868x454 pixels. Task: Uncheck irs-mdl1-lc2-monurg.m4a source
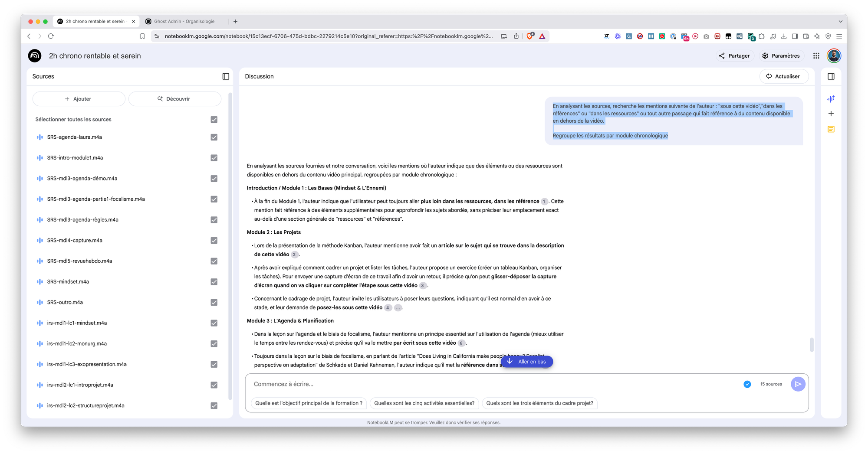coord(214,344)
